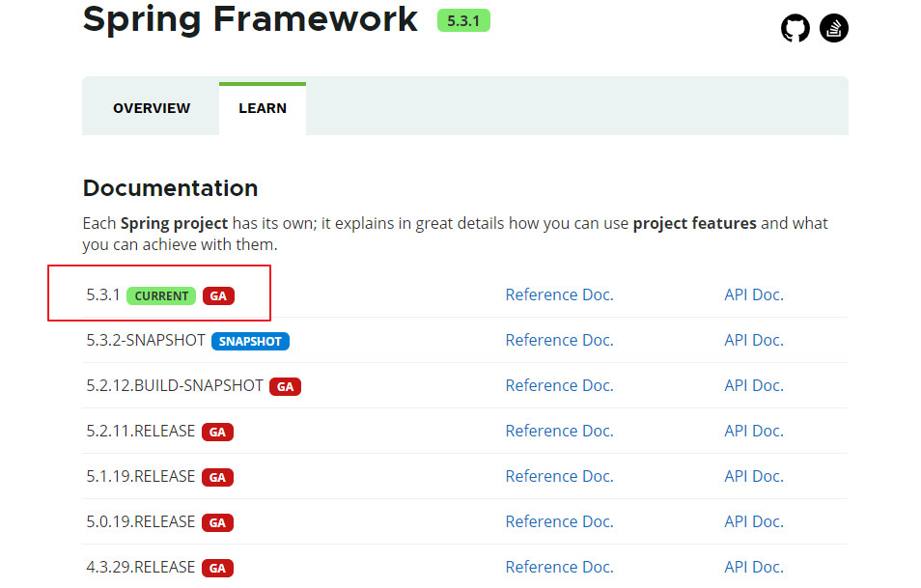Open API Doc. for 5.2.12.BUILD-SNAPSHOT
This screenshot has width=921, height=588.
754,385
